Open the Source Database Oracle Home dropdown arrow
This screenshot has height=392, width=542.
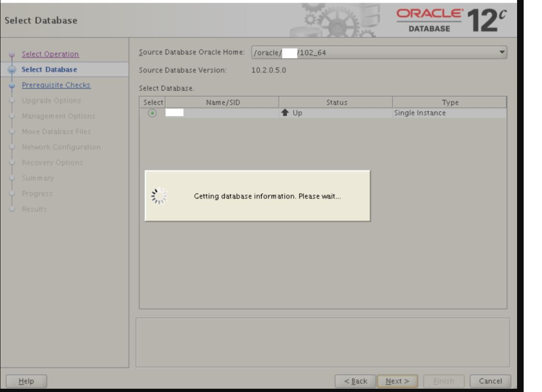tap(502, 53)
